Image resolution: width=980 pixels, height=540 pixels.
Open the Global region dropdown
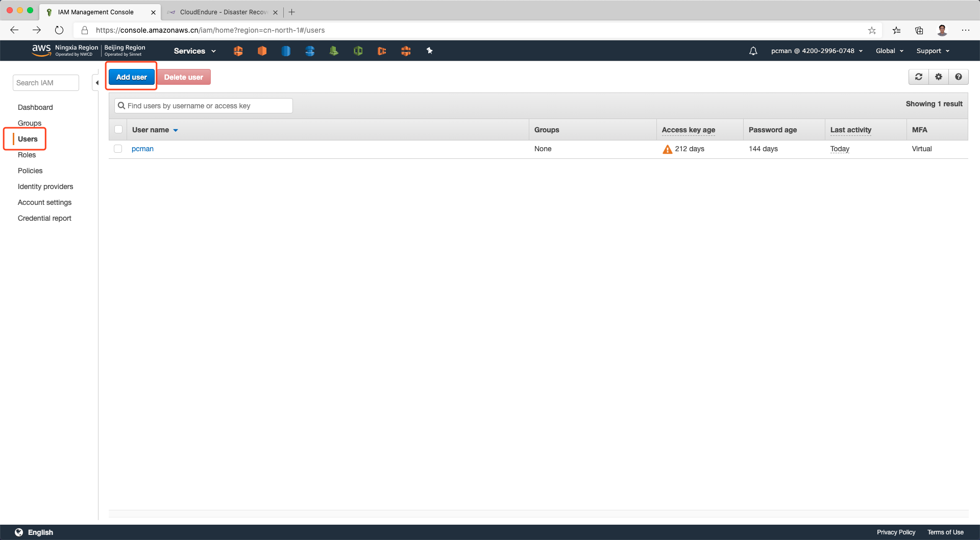coord(889,51)
